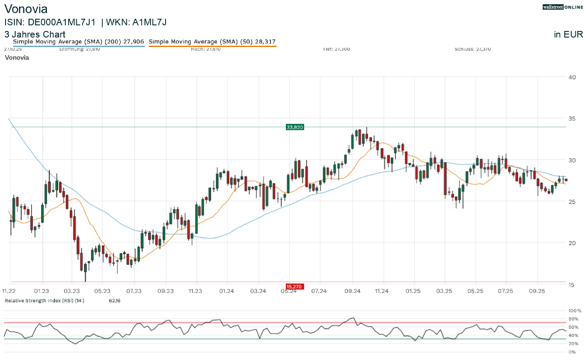This screenshot has height=364, width=588.
Task: Click the wallstreet ONLINE logo
Action: (x=562, y=7)
